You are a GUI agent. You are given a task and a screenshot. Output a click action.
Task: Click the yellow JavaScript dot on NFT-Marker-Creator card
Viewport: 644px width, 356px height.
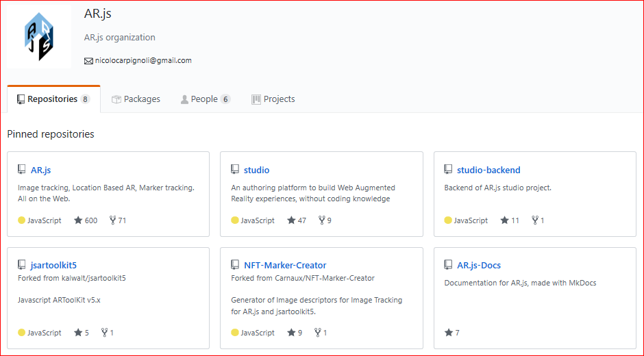(235, 333)
